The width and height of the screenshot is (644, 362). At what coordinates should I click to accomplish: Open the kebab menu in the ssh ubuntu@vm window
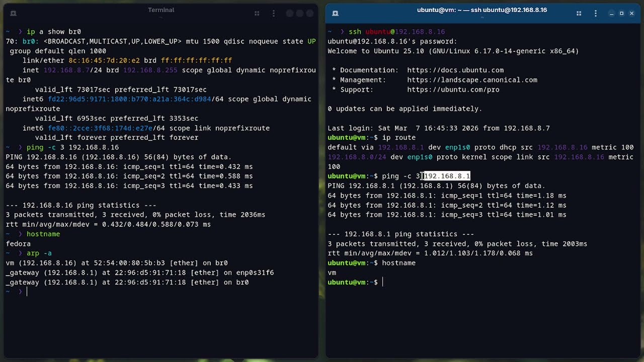pyautogui.click(x=596, y=14)
